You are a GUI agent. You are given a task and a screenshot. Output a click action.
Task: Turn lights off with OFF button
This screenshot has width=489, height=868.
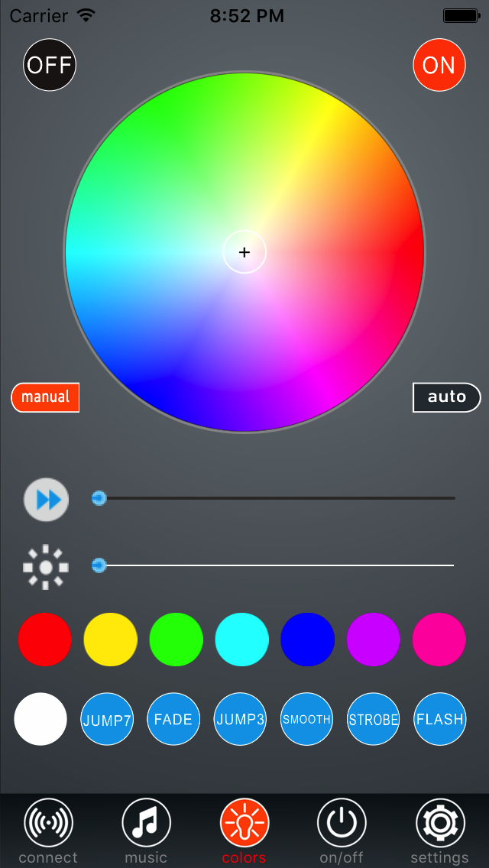(x=50, y=65)
